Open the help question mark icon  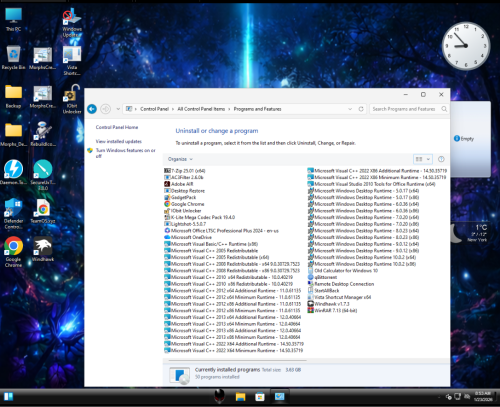tap(441, 159)
